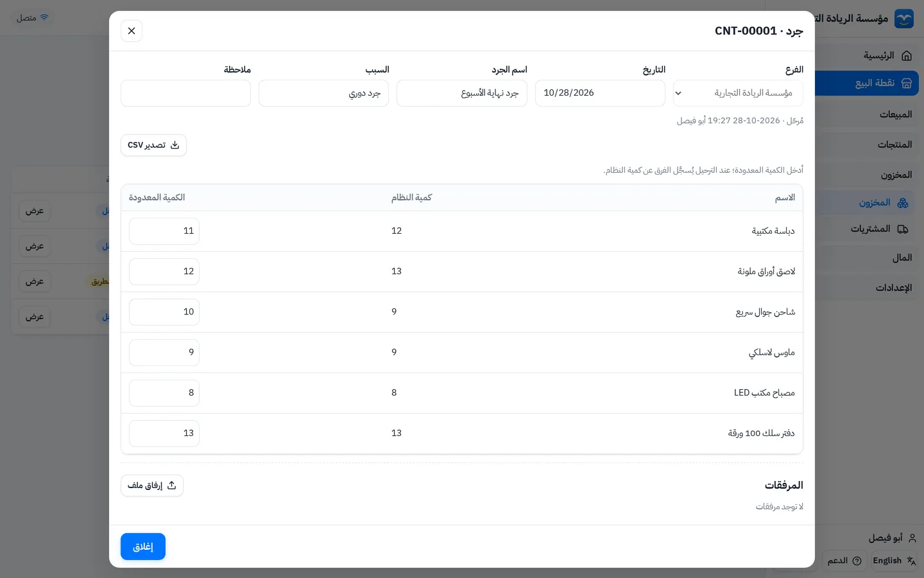Close the CNT-00001 dialog with X icon
Image resolution: width=924 pixels, height=578 pixels.
[132, 31]
